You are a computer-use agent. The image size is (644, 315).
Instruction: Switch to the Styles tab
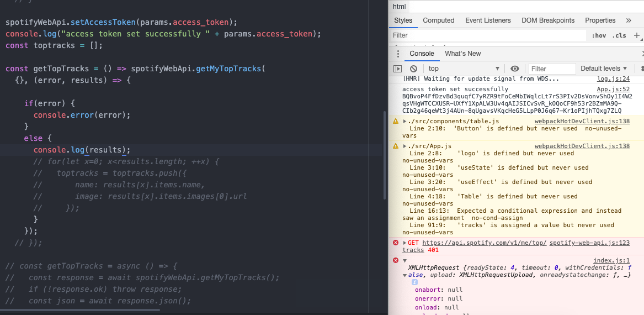(x=404, y=20)
